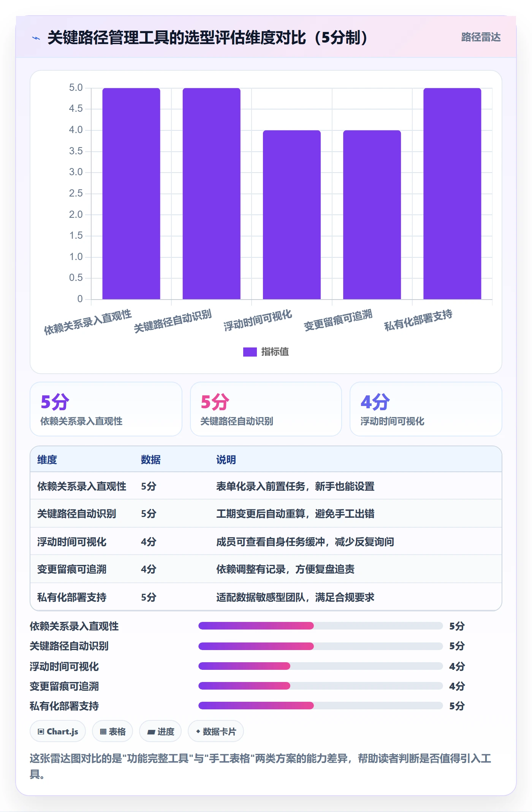Click the 维度 table column header
The width and height of the screenshot is (532, 812).
(x=47, y=460)
